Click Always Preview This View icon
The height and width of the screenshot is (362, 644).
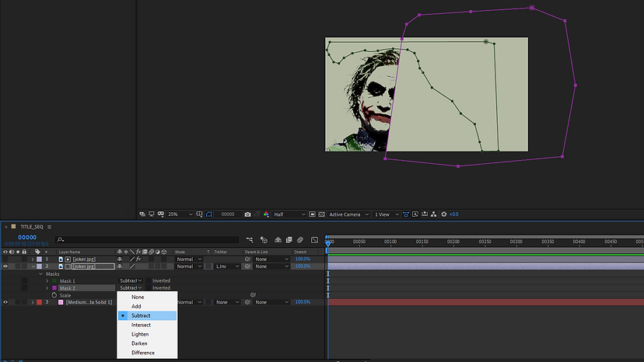142,214
